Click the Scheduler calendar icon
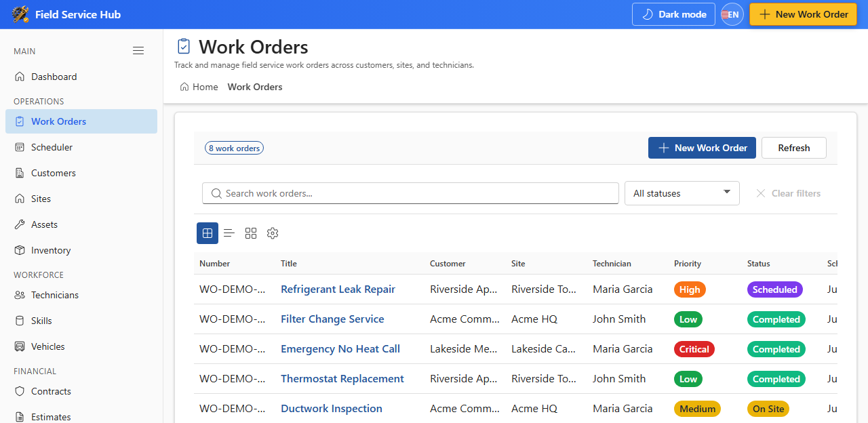The image size is (868, 423). 20,147
